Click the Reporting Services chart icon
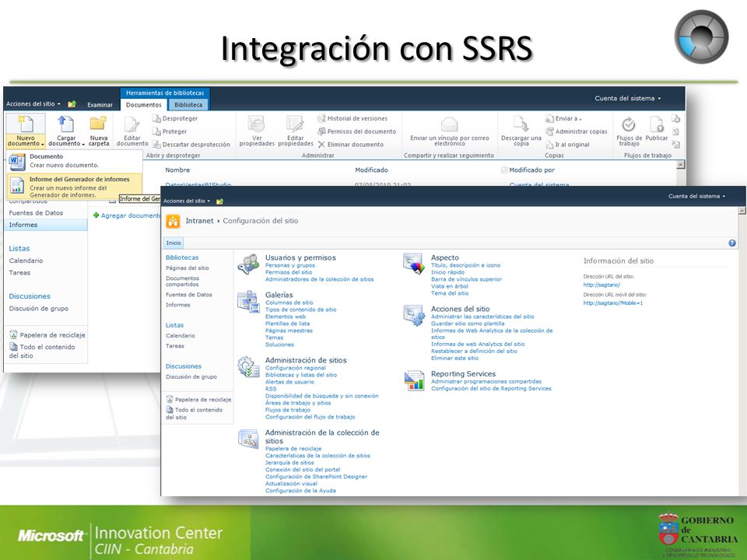The width and height of the screenshot is (747, 560). click(x=414, y=380)
